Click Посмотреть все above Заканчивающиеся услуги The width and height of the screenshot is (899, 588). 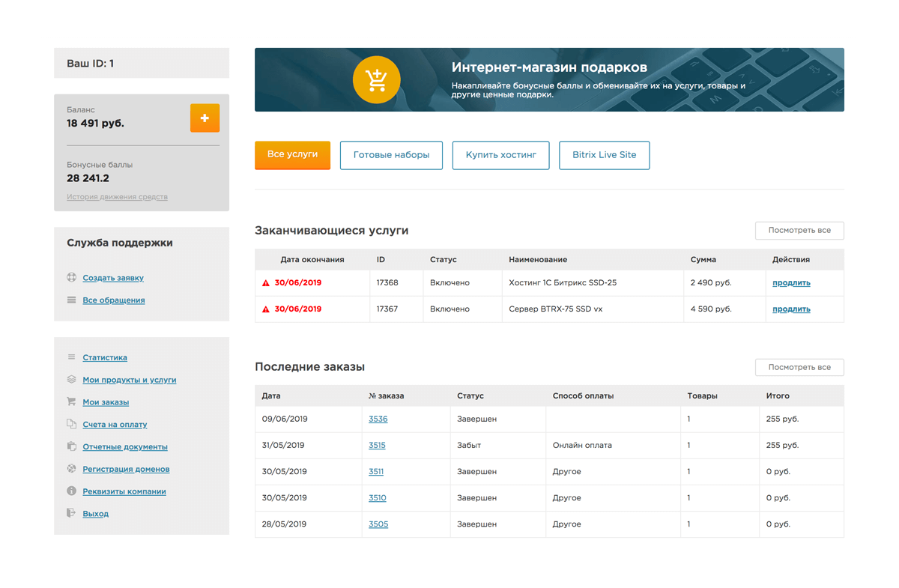click(x=799, y=230)
